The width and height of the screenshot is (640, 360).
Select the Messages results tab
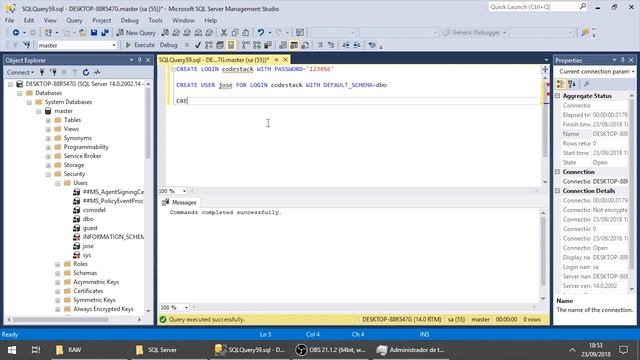point(180,202)
